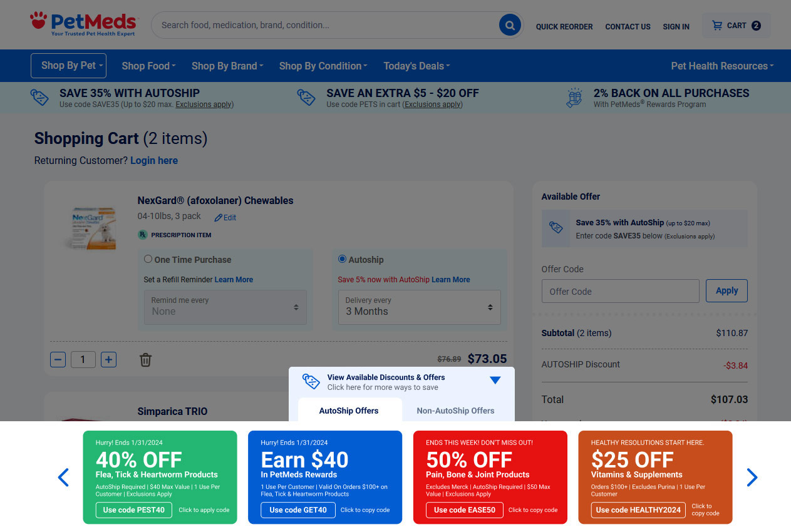
Task: Expand the Shop By Pet menu
Action: point(68,66)
